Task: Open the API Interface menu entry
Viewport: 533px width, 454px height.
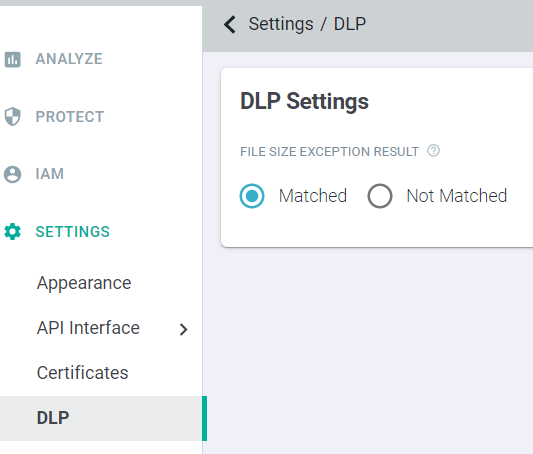Action: point(88,328)
